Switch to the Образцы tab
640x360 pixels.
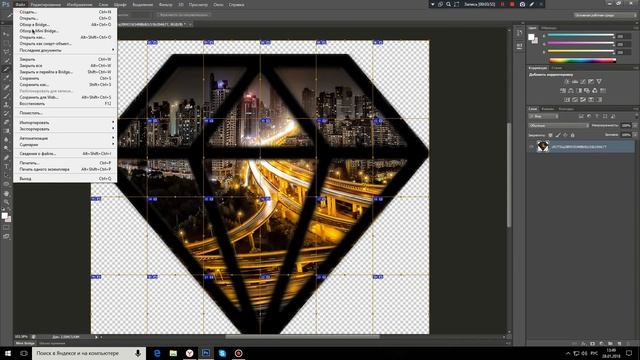pyautogui.click(x=549, y=28)
